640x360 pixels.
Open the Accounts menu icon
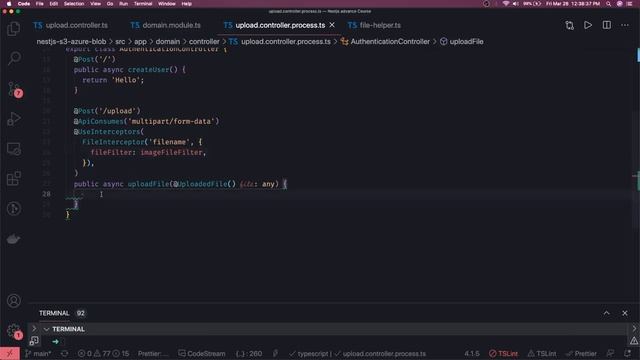[13, 301]
